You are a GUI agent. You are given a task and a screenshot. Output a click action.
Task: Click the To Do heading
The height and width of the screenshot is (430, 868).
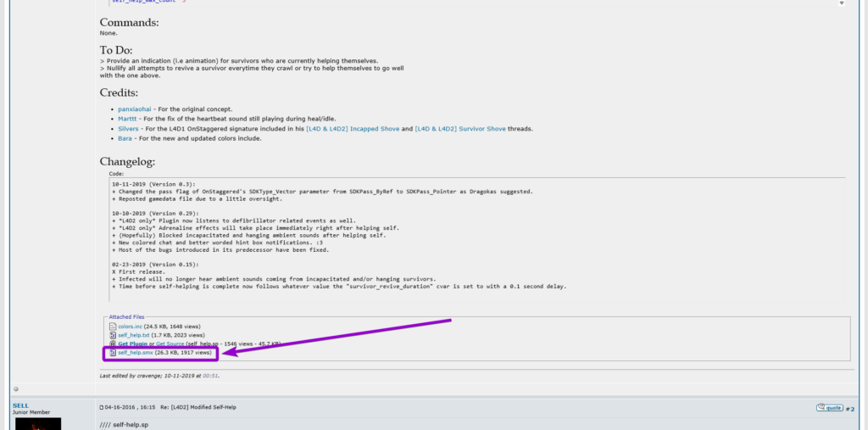tap(116, 50)
